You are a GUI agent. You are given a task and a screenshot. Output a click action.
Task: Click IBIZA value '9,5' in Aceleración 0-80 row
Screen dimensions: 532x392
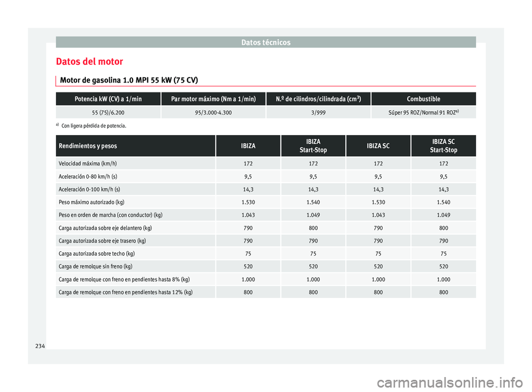pos(248,176)
